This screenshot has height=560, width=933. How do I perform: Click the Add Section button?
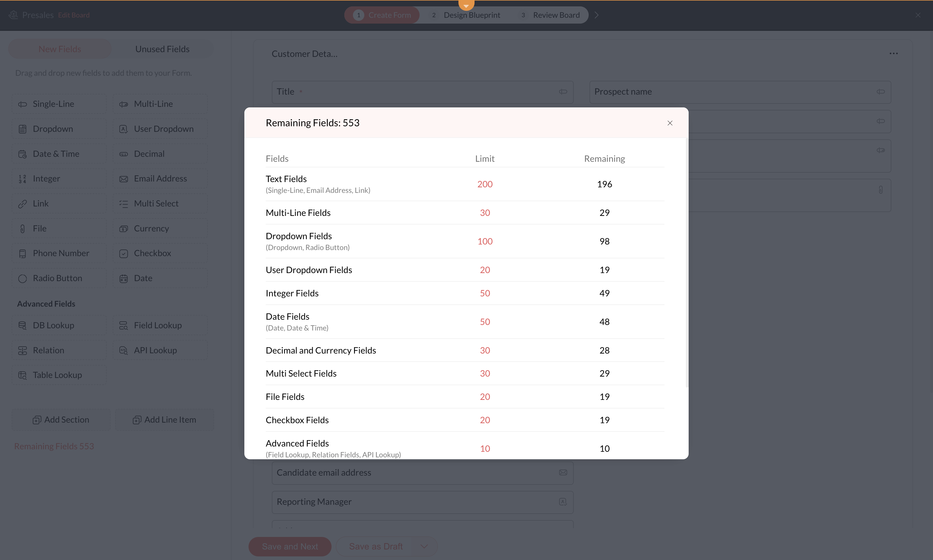(61, 420)
